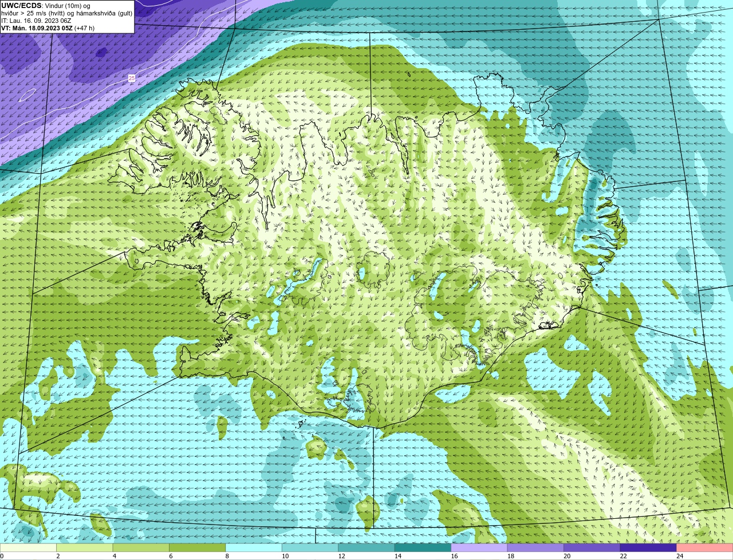Click the 14–16 m/s dark teal legend swatch
The height and width of the screenshot is (560, 733).
coord(423,547)
